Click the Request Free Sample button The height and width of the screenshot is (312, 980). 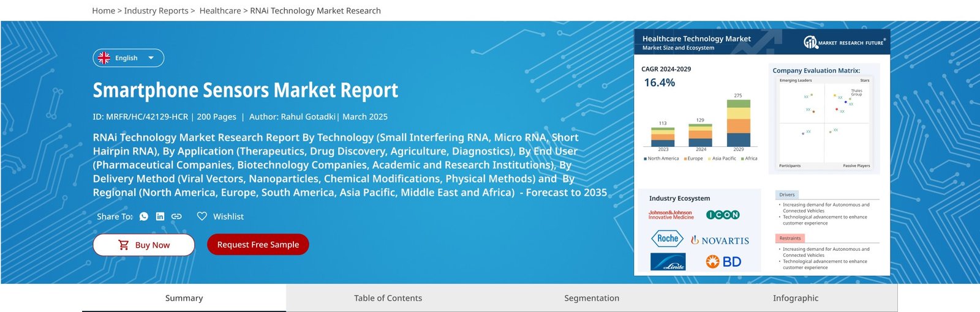(258, 245)
